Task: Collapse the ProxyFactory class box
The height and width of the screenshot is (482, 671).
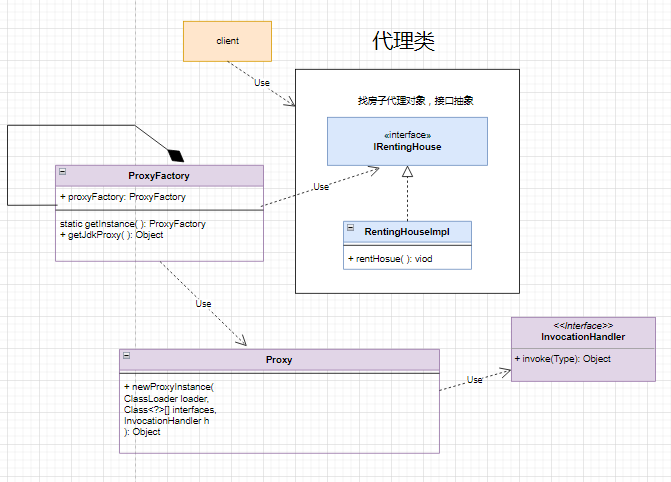Action: pos(62,172)
